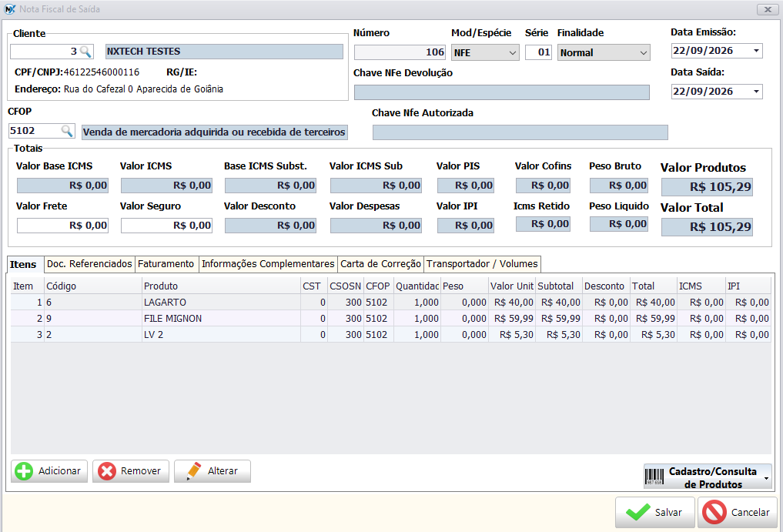Select the Informações Complementares tab
The height and width of the screenshot is (532, 783).
tap(268, 264)
